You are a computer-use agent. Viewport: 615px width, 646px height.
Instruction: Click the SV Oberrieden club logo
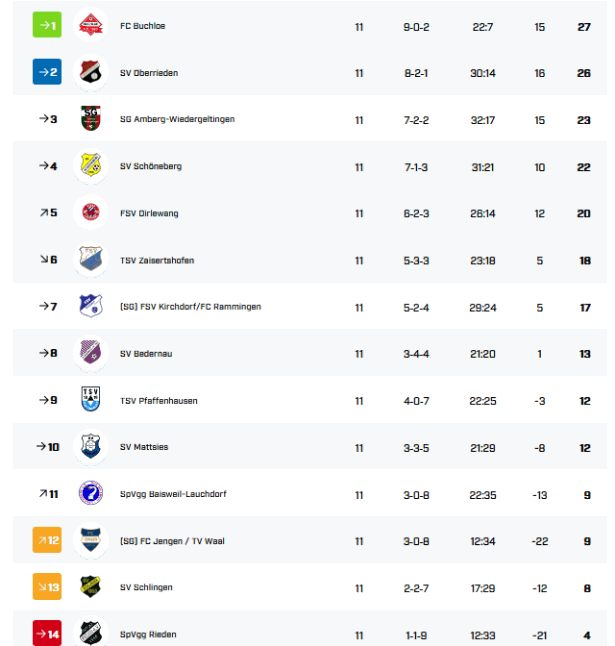91,73
